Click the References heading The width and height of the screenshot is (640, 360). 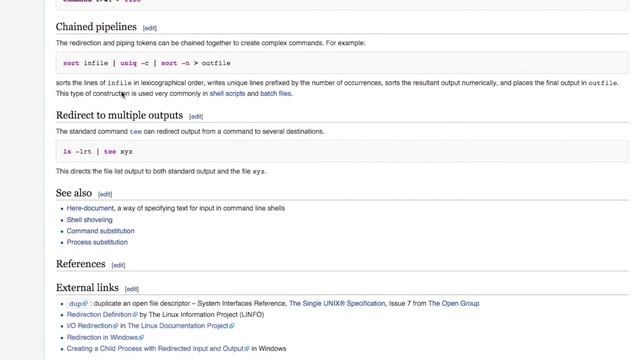pyautogui.click(x=81, y=264)
